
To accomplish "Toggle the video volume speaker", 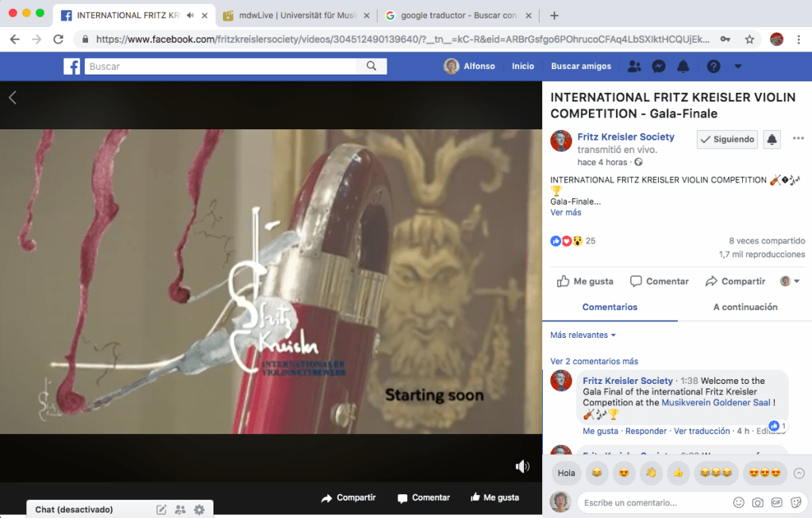I will [x=522, y=466].
